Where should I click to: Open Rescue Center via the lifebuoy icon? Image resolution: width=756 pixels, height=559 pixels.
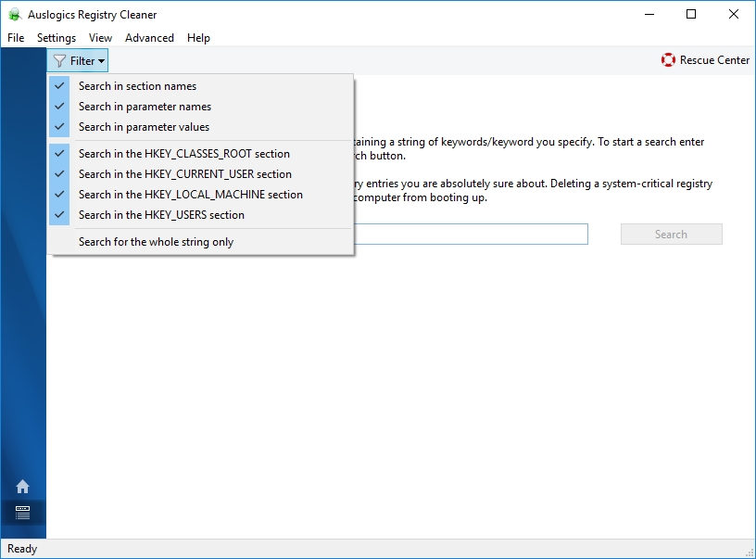point(668,60)
